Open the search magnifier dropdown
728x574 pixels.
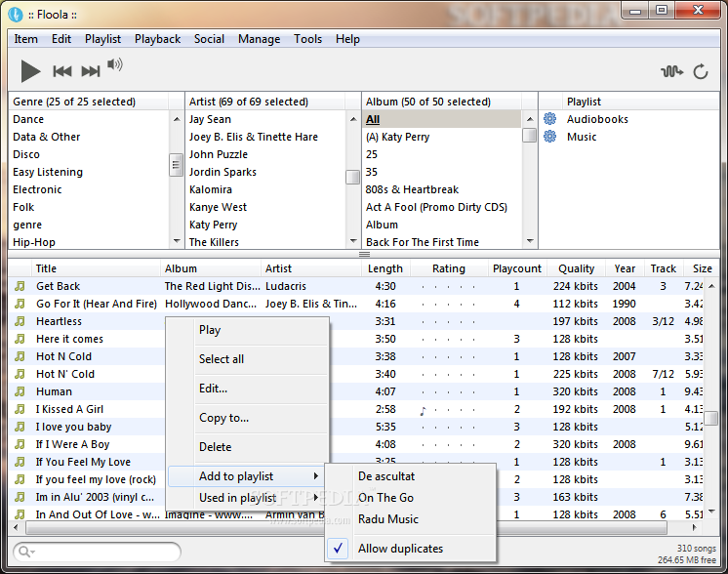pos(25,552)
